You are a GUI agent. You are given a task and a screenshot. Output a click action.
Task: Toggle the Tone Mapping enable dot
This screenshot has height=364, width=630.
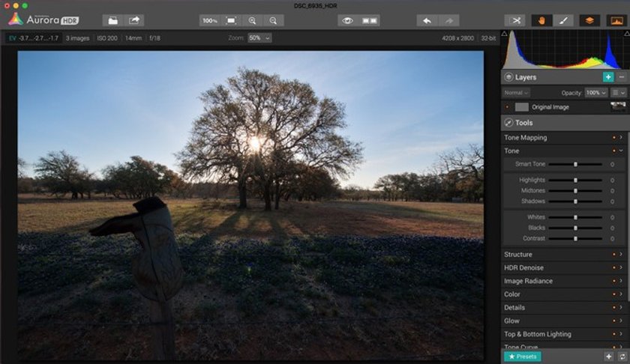[x=614, y=138]
